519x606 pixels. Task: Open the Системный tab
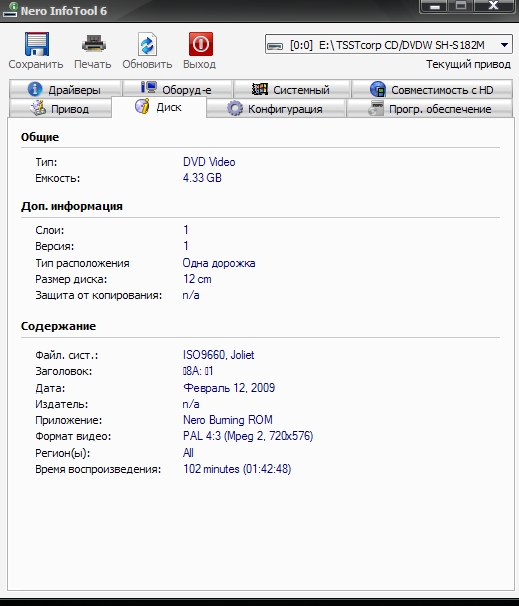coord(292,89)
